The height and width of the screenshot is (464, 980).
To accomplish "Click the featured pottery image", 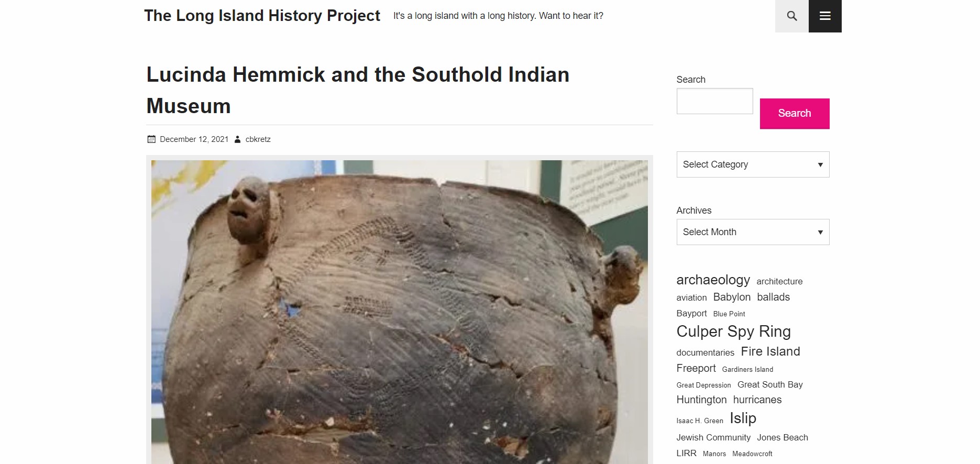I will 399,312.
